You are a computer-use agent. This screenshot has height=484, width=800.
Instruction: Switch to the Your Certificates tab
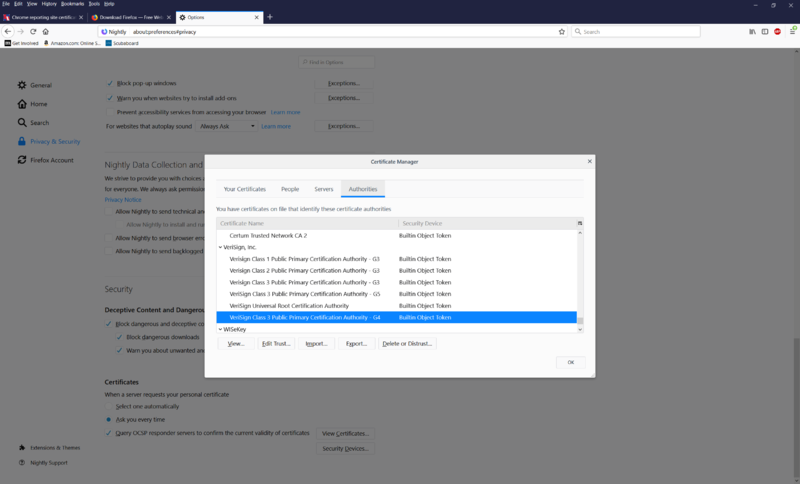click(245, 188)
